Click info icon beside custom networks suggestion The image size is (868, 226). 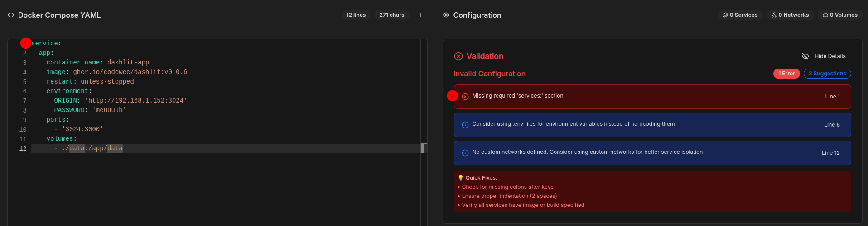click(465, 153)
